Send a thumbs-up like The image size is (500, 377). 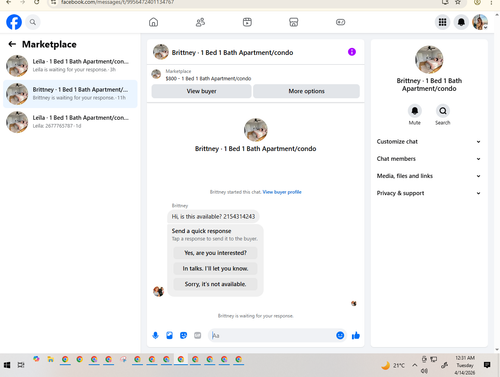pyautogui.click(x=356, y=335)
